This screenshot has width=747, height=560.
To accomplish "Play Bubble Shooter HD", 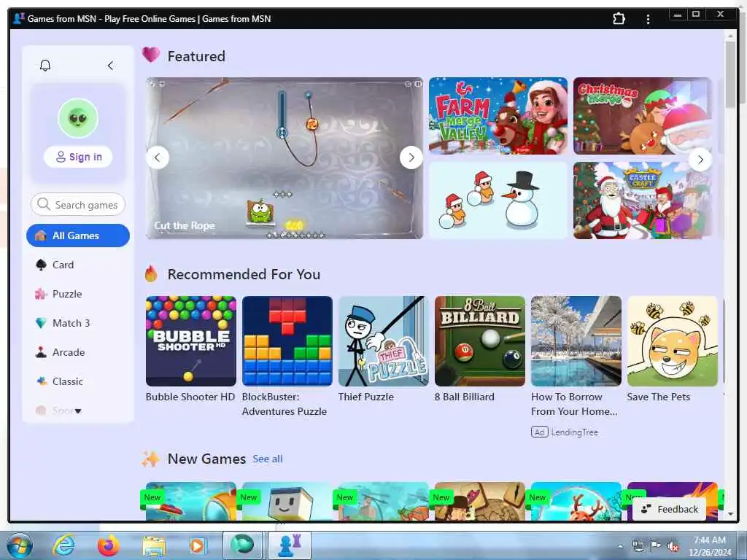I will pos(191,341).
